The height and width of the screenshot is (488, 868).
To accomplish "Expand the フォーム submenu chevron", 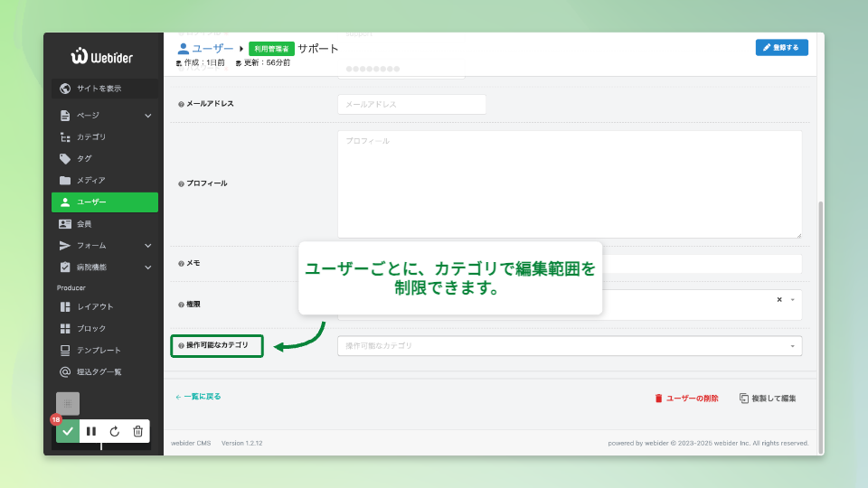I will pos(148,246).
